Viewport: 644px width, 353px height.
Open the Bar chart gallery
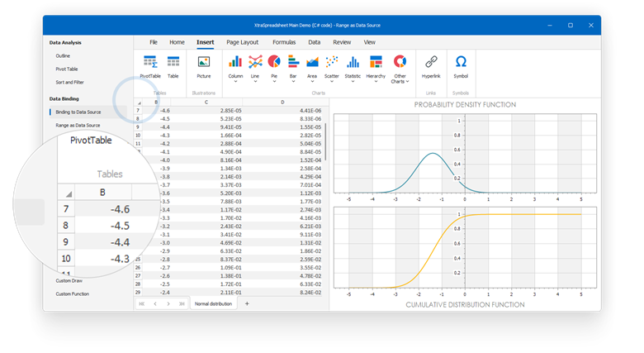[x=293, y=69]
